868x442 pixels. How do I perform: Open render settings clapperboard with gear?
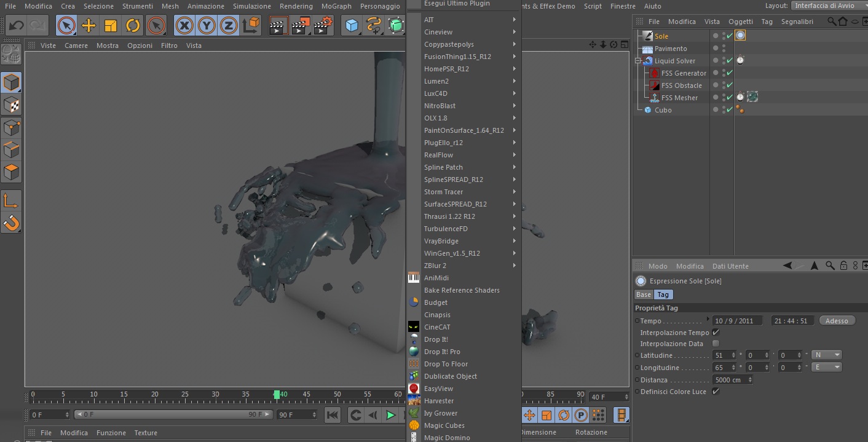point(323,26)
